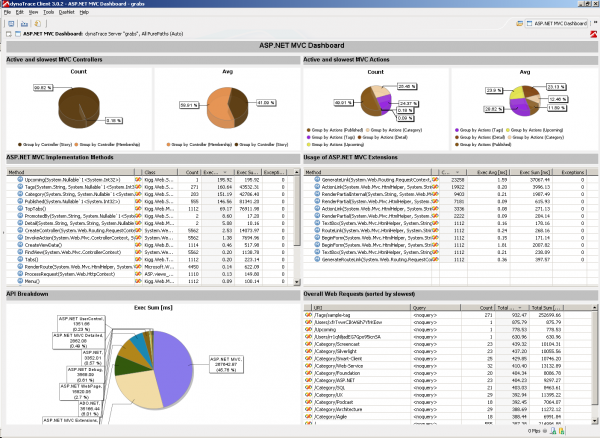Click the dashboard window icon in the breadcrumb
600x438 pixels.
click(18, 34)
